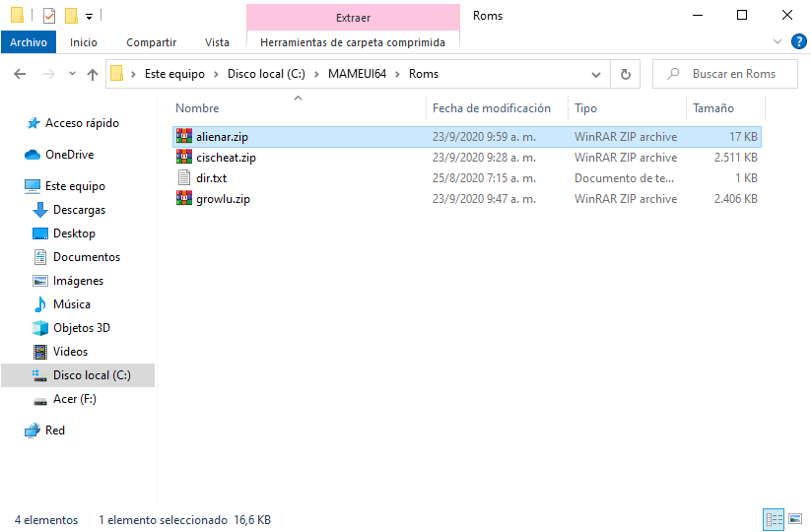
Task: Click the Documento de te... type cell
Action: point(625,178)
